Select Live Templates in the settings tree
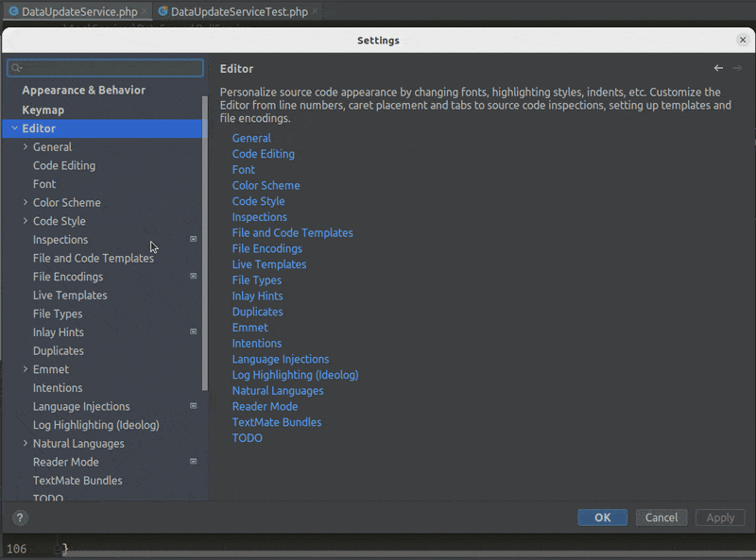The width and height of the screenshot is (756, 560). tap(70, 295)
